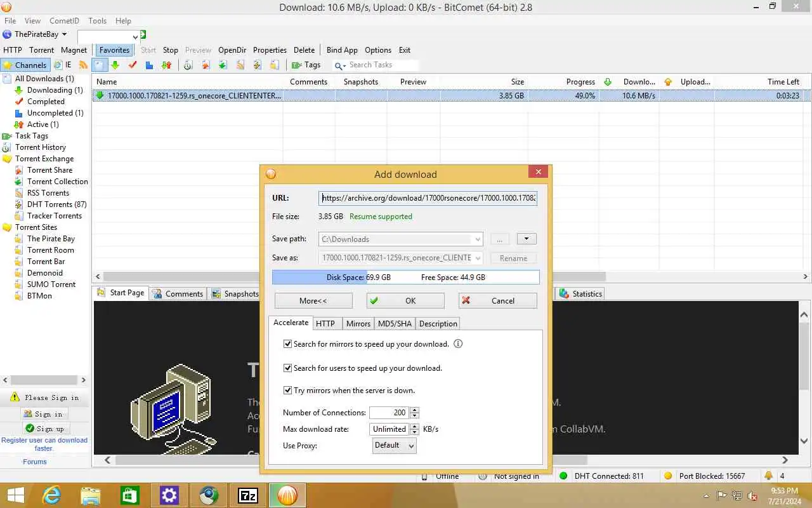
Task: Select The Pirate Bay in sidebar
Action: 51,239
